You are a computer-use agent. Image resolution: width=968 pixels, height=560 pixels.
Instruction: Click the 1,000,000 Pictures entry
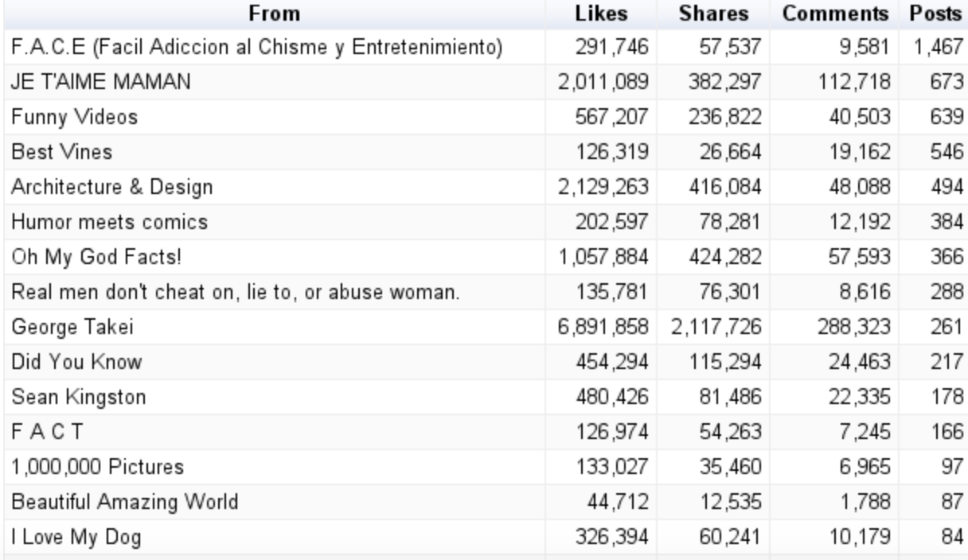point(97,468)
